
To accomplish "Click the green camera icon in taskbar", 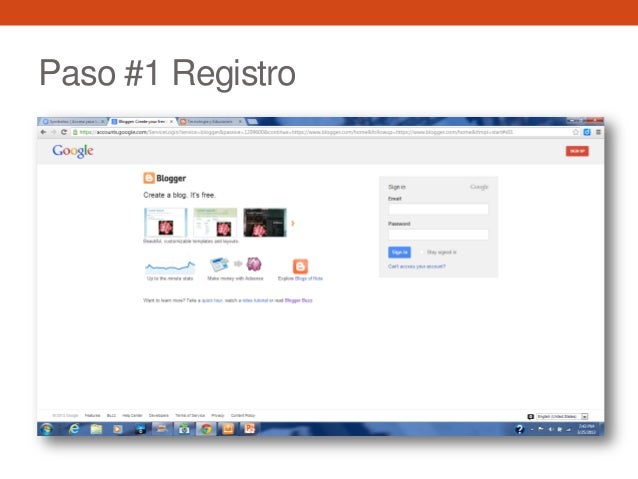I will [184, 429].
